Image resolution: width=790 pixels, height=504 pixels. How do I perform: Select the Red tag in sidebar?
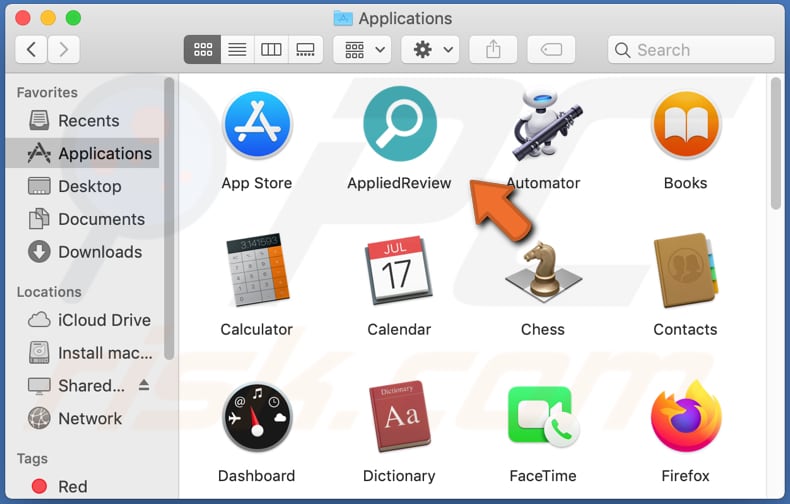click(83, 486)
